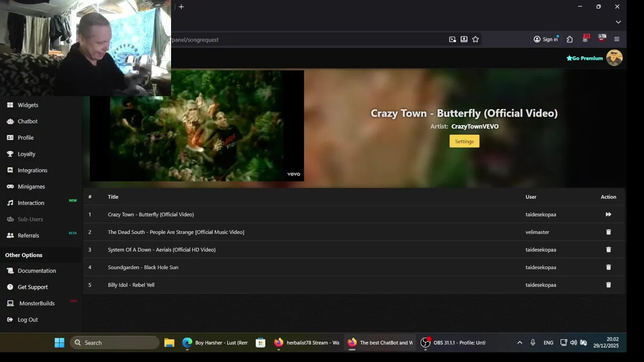
Task: Click the picture-in-picture icon in address bar
Action: pos(452,39)
